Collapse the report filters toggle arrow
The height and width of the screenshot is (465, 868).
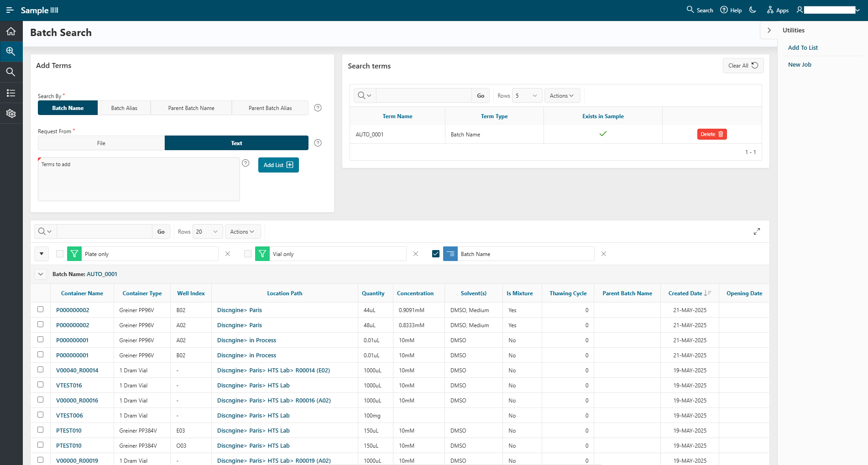[42, 254]
